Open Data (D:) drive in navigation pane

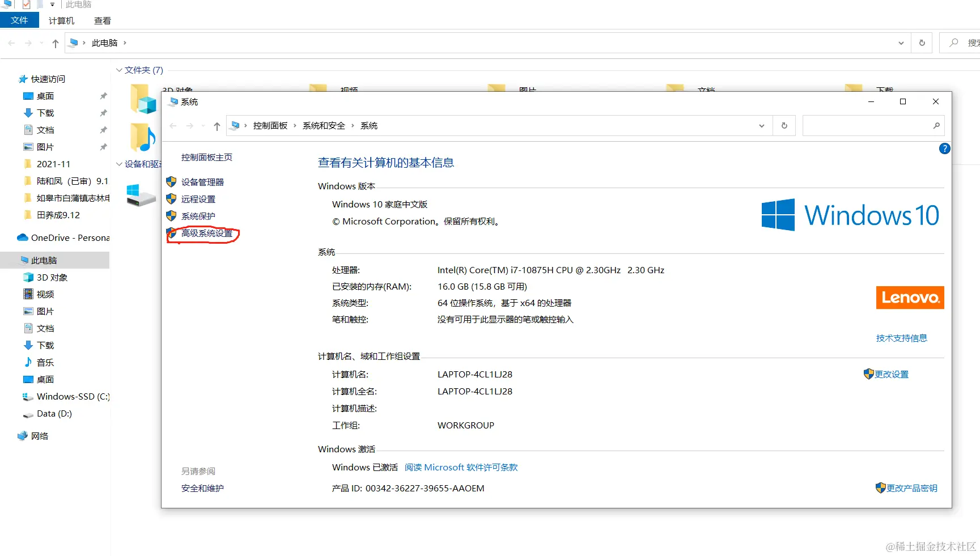click(x=54, y=413)
